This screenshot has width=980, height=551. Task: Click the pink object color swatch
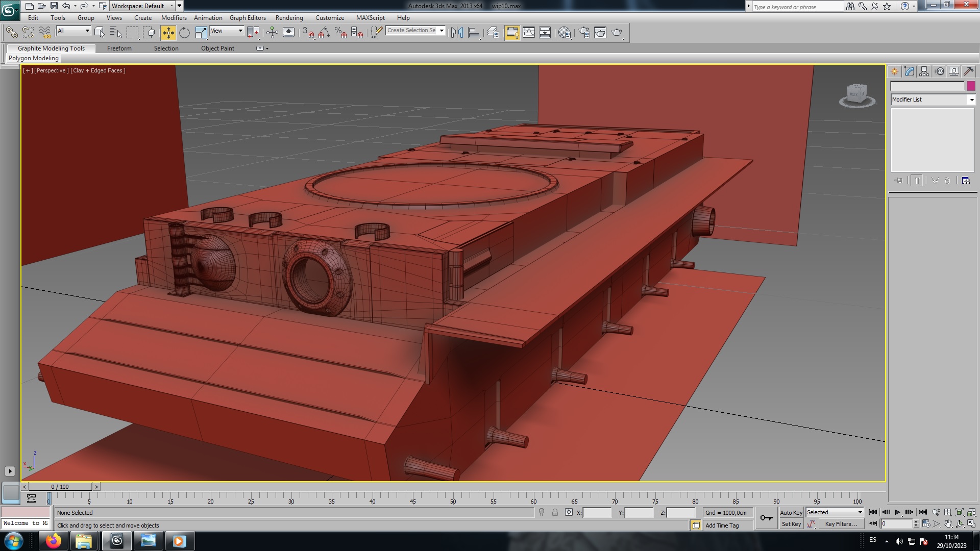971,86
